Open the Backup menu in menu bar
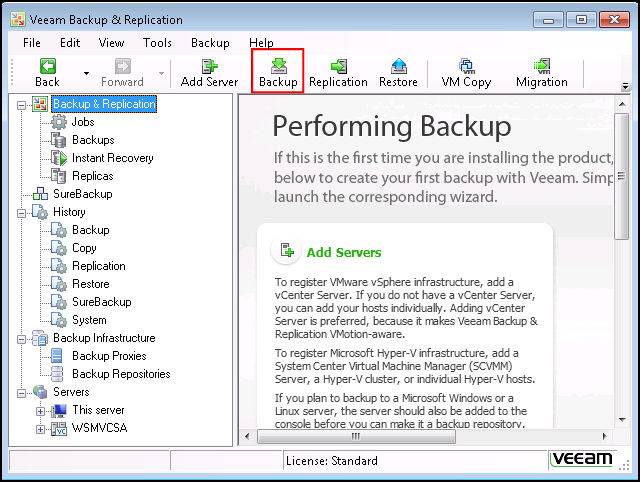640x482 pixels. pyautogui.click(x=210, y=43)
